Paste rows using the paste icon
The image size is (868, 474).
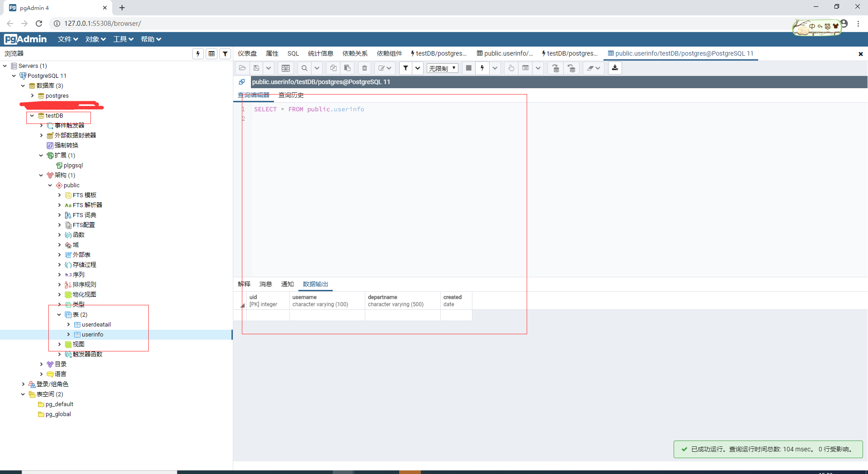tap(347, 68)
